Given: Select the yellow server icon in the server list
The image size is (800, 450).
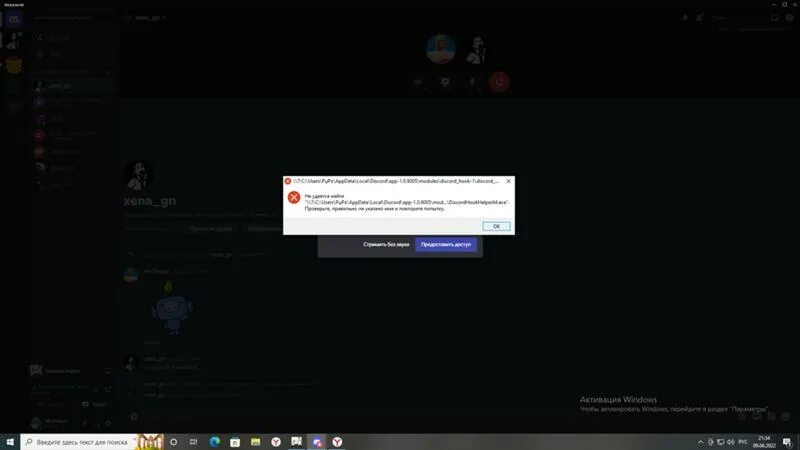Looking at the screenshot, I should click(x=14, y=65).
